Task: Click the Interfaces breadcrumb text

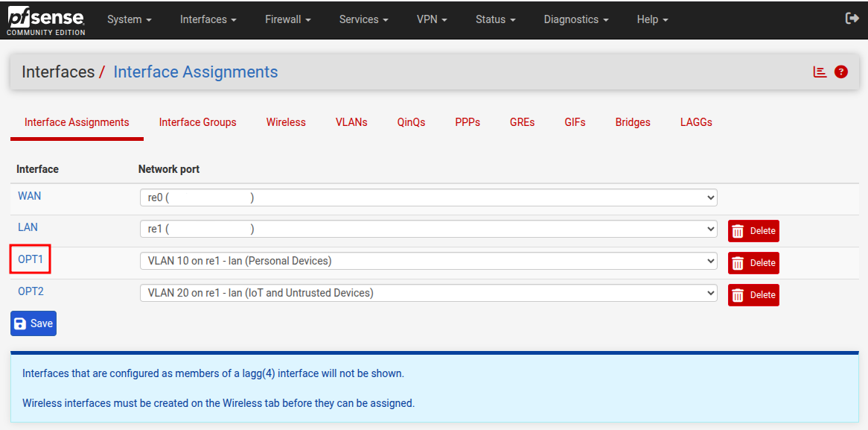Action: [58, 72]
